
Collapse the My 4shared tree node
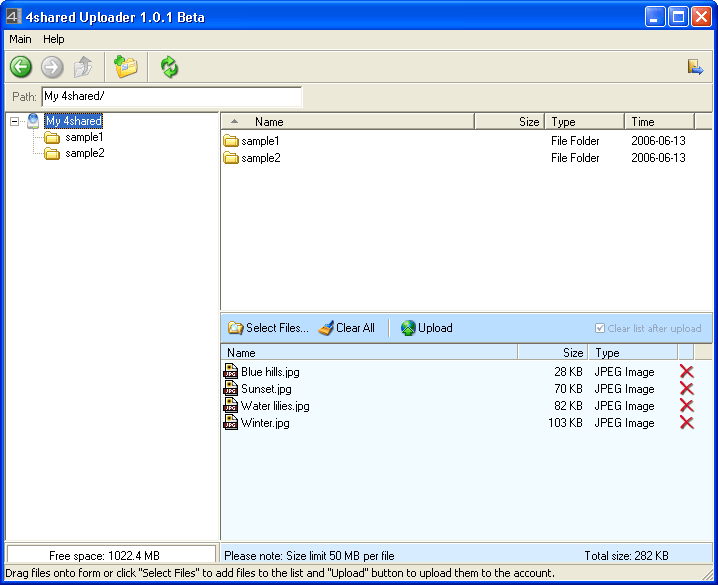pos(15,121)
